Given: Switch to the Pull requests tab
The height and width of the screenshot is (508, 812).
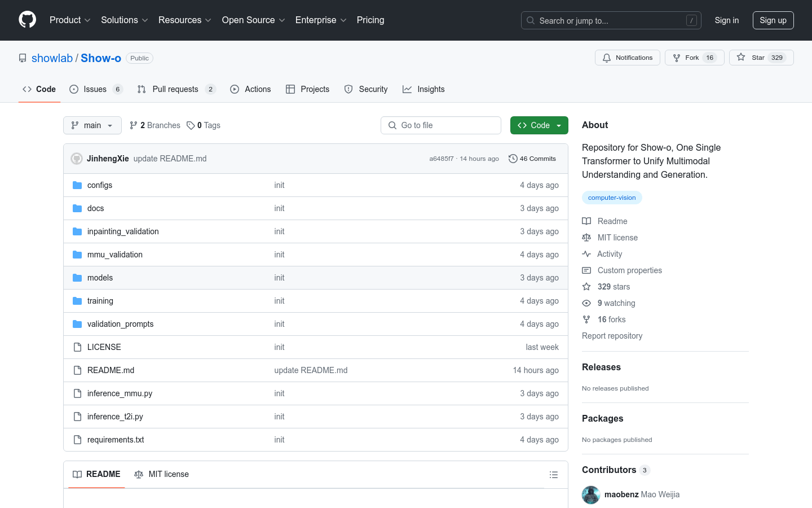Looking at the screenshot, I should (x=176, y=89).
